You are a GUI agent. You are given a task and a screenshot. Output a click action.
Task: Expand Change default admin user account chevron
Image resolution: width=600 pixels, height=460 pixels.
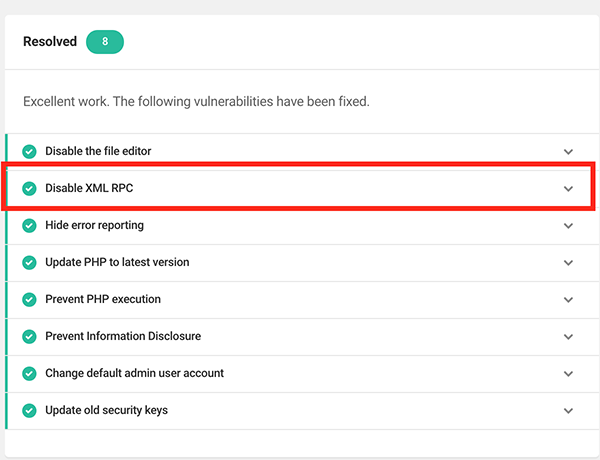[568, 374]
